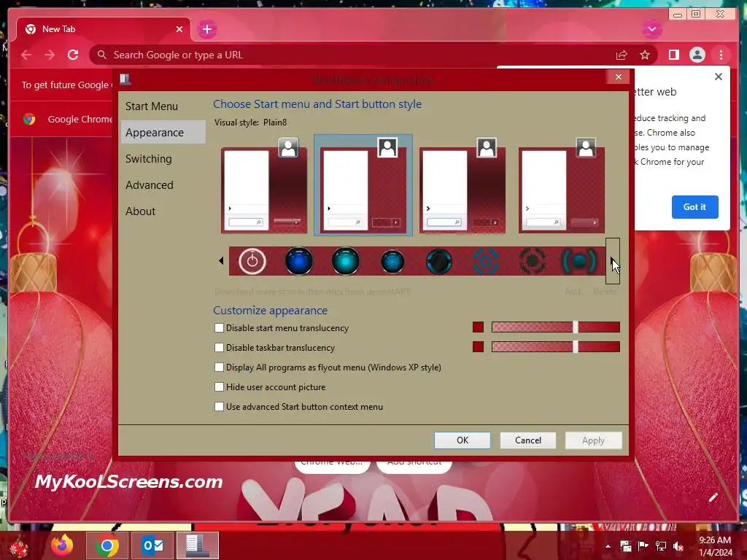Open StartIsBack configuration taskbar item
The width and height of the screenshot is (747, 560).
pyautogui.click(x=198, y=545)
